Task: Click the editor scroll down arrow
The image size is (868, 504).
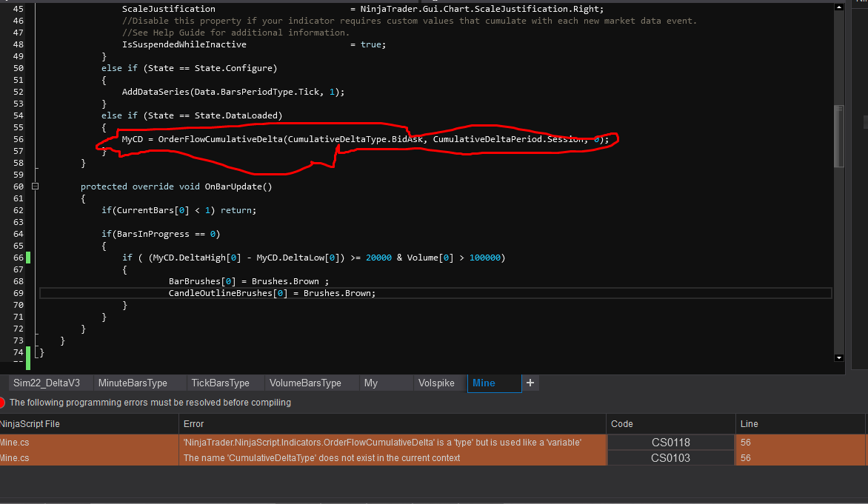Action: tap(838, 358)
